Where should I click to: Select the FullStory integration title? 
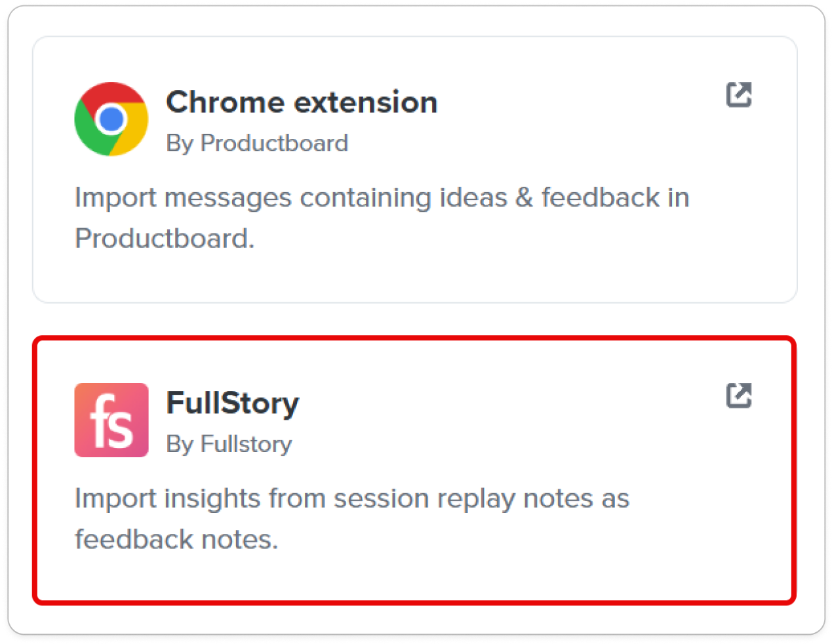pos(233,403)
